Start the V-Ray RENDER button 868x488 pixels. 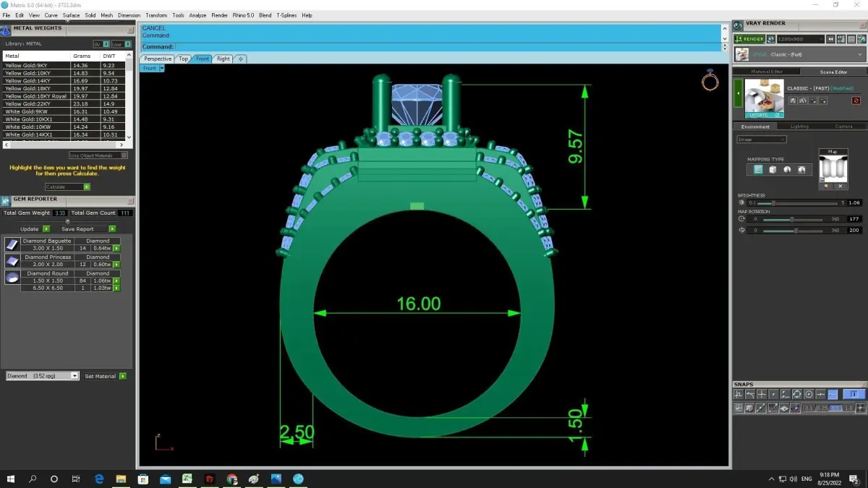pyautogui.click(x=749, y=39)
